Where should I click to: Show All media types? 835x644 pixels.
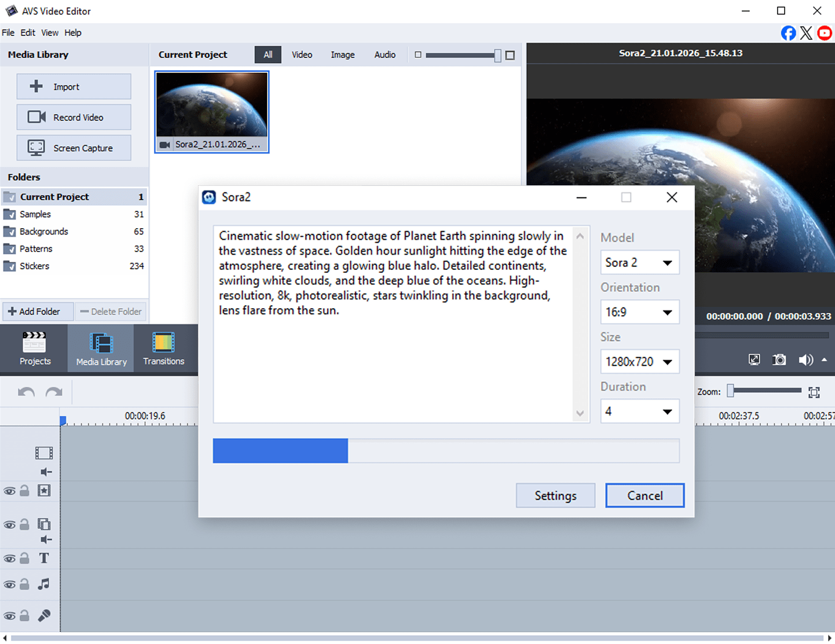click(268, 54)
